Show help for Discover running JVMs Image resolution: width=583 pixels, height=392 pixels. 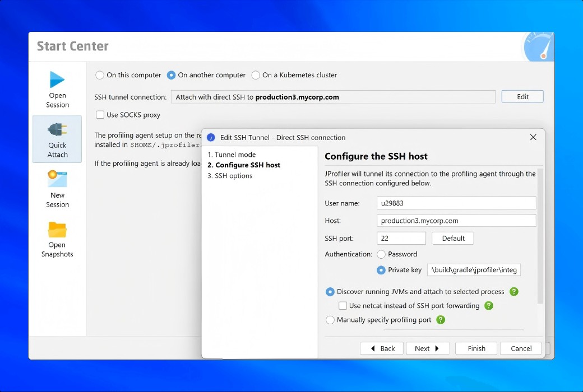click(x=514, y=292)
